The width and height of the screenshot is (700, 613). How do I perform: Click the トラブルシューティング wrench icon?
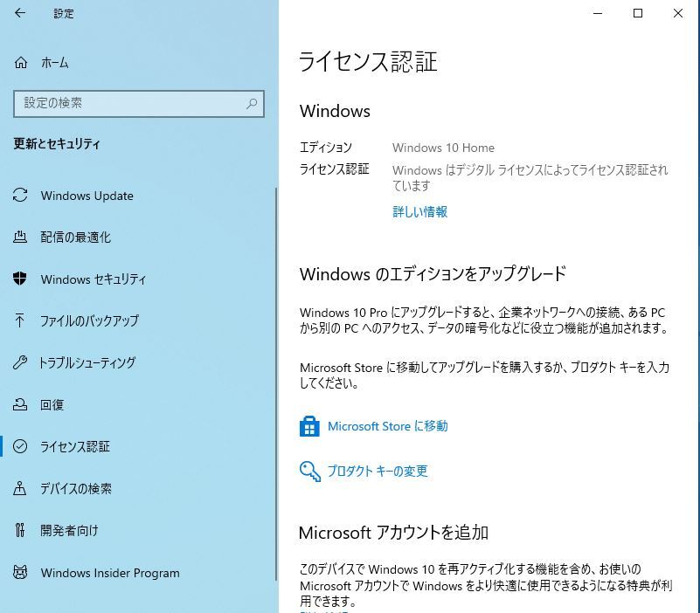pyautogui.click(x=20, y=362)
